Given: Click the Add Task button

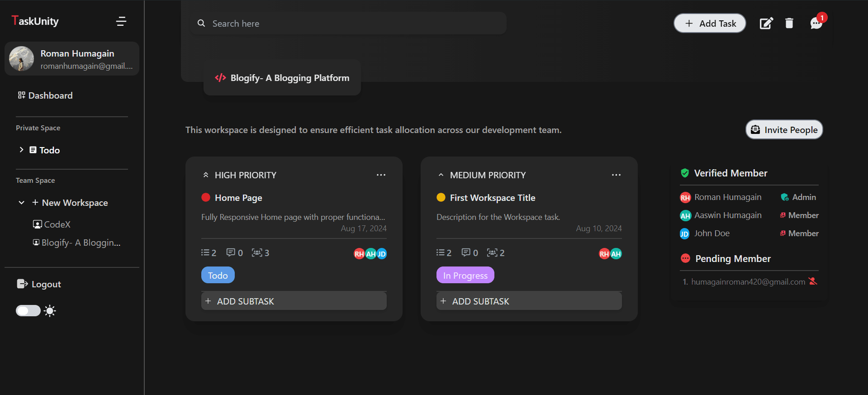Looking at the screenshot, I should [x=710, y=23].
